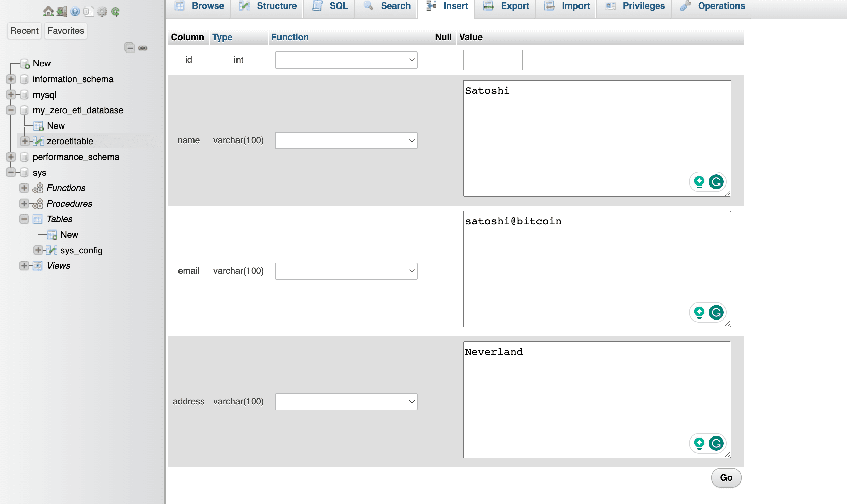
Task: Click into address textarea containing Neverland
Action: click(x=597, y=400)
